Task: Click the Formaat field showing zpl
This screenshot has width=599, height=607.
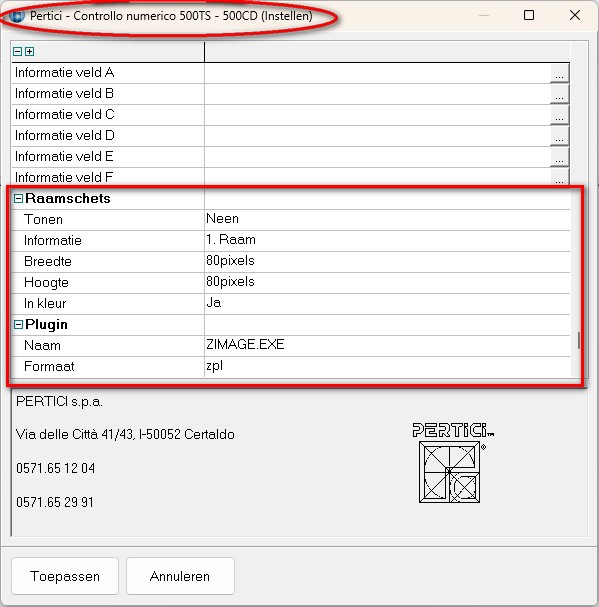Action: tap(387, 366)
